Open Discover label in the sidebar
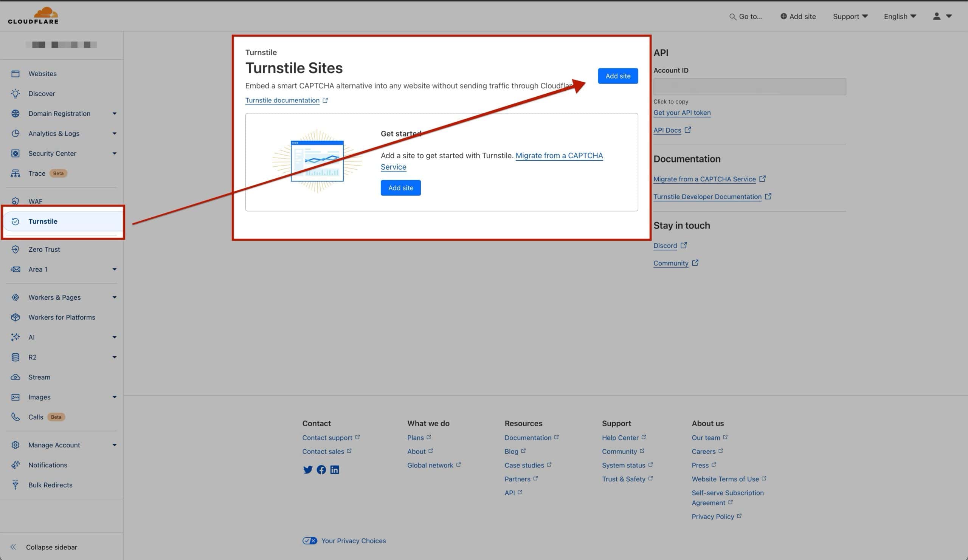The height and width of the screenshot is (560, 968). pos(42,94)
